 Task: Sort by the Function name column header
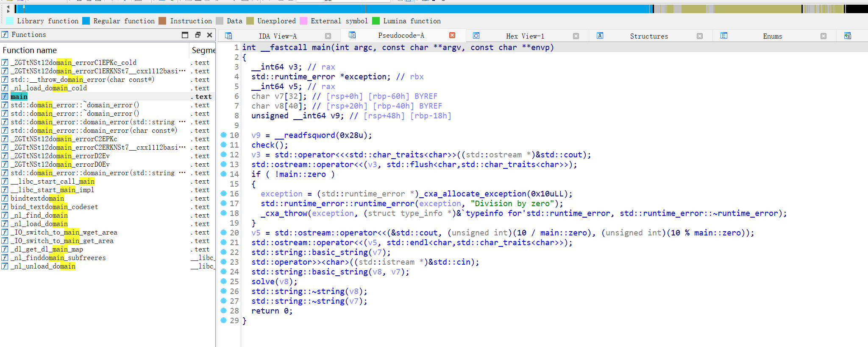click(x=30, y=50)
